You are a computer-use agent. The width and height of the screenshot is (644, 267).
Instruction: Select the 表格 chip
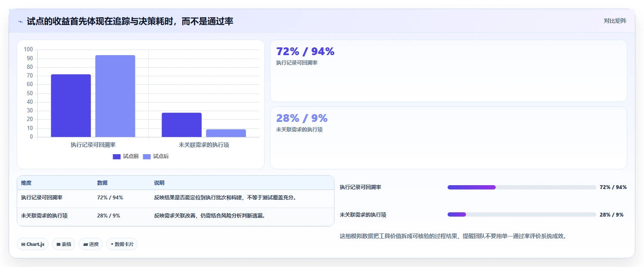click(x=64, y=244)
